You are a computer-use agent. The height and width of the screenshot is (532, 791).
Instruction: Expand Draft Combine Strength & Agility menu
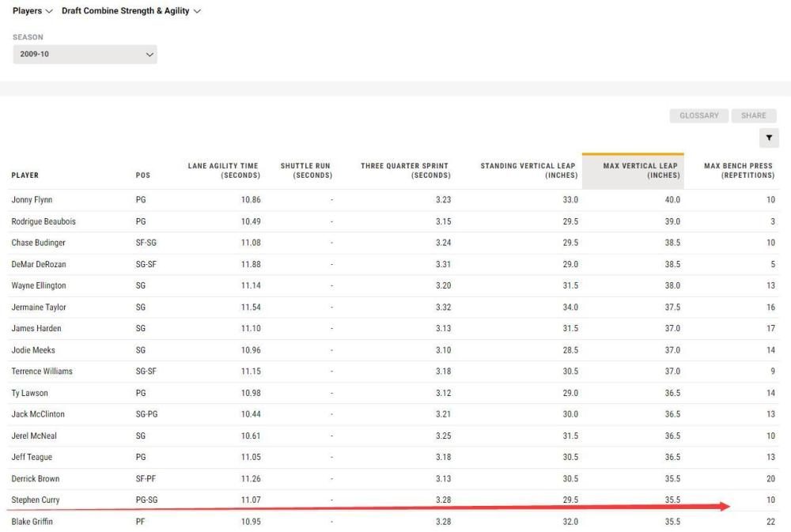pos(131,11)
